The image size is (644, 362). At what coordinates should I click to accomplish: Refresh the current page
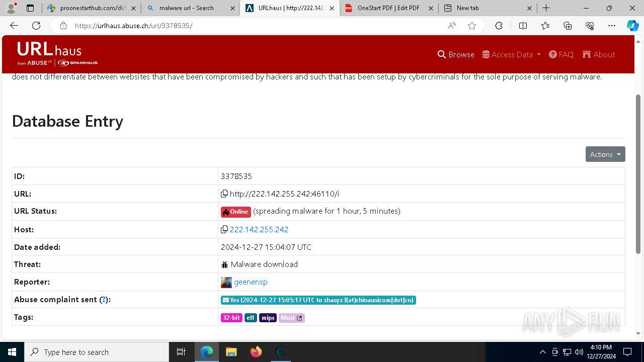(x=36, y=26)
